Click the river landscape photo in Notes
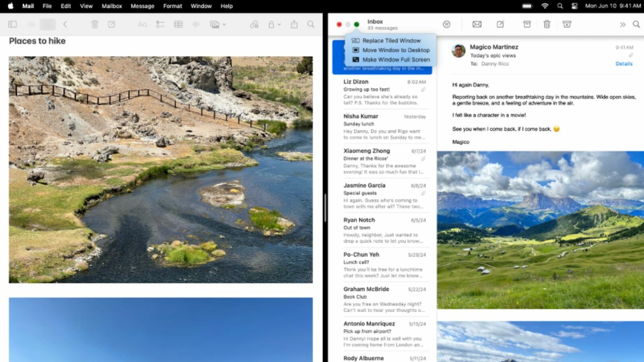644x362 pixels. coord(161,169)
